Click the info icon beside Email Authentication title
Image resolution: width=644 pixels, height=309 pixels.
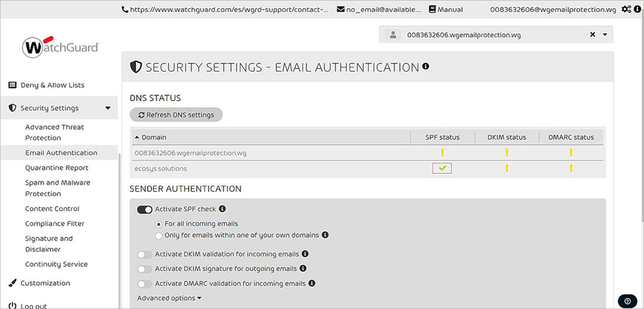(x=426, y=67)
